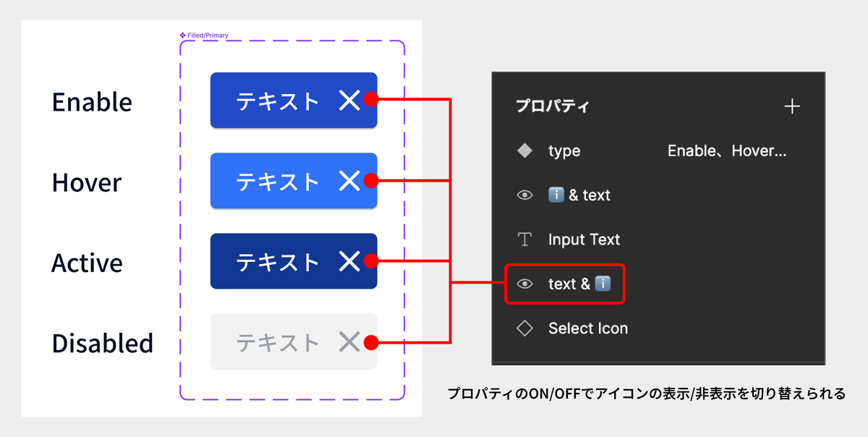Select the ℹ️ & text property row
The height and width of the screenshot is (437, 868).
[658, 195]
